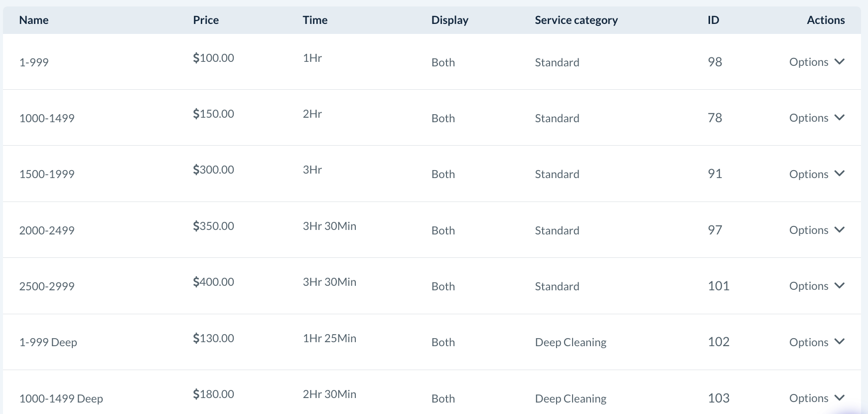Image resolution: width=868 pixels, height=414 pixels.
Task: Select the 1500-1999 row name
Action: point(47,174)
